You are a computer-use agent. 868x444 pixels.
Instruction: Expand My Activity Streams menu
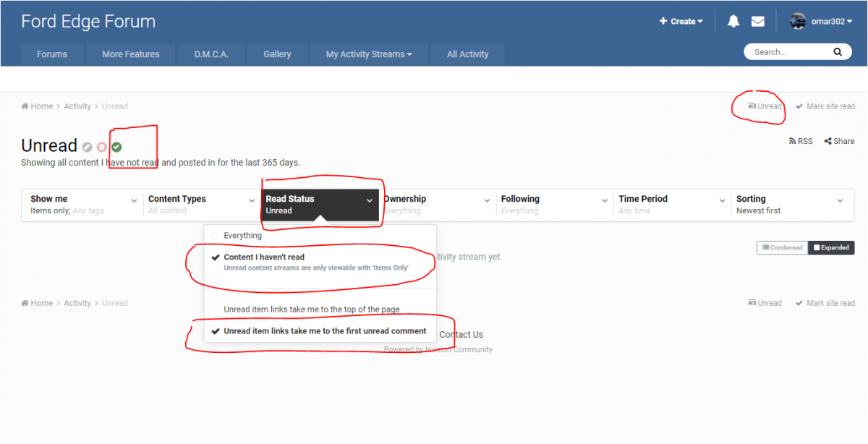[369, 54]
